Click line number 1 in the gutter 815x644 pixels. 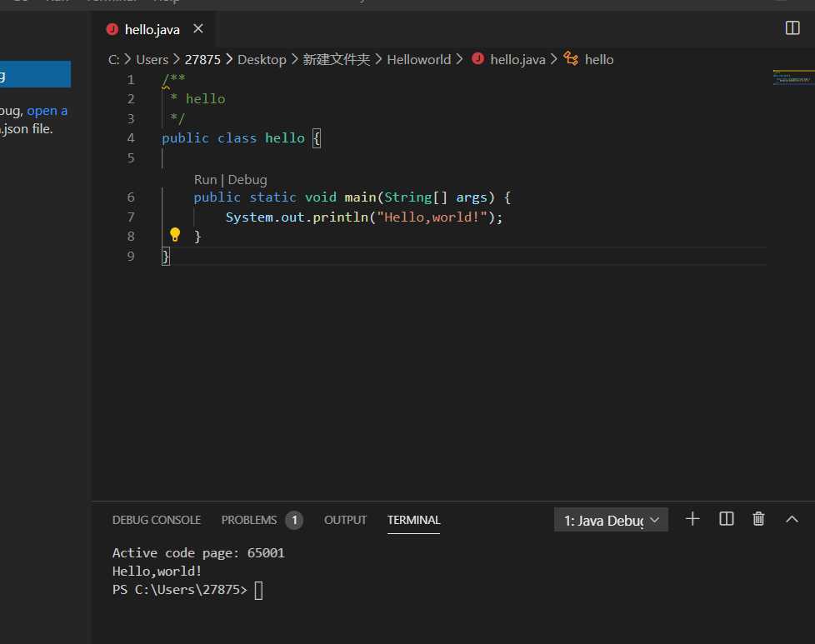point(131,79)
